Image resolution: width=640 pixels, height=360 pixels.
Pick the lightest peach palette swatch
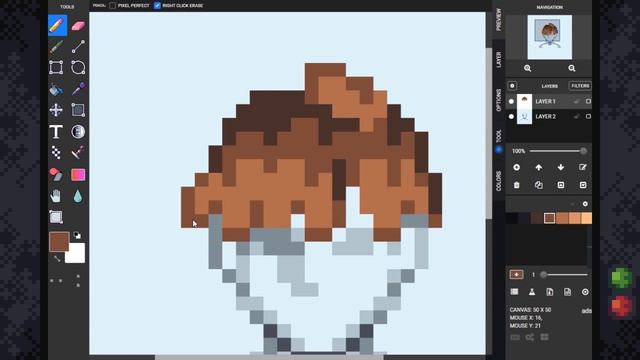click(x=587, y=218)
